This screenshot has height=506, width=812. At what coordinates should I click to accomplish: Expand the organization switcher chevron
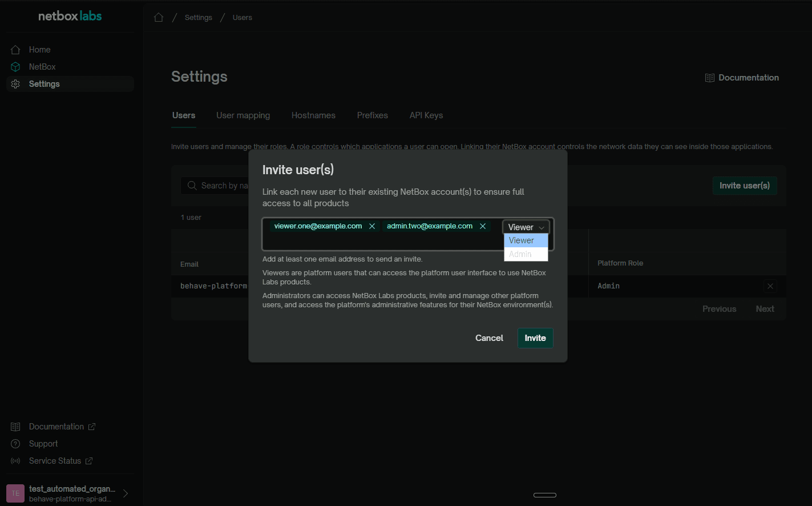126,493
